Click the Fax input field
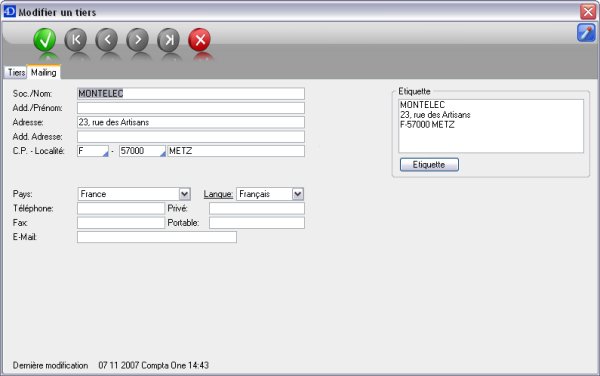Screen dimensions: 600x376 pyautogui.click(x=121, y=223)
